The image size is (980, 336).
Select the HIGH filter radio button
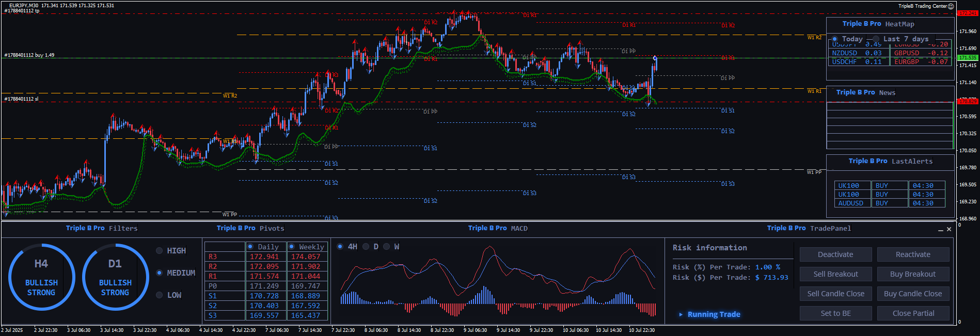click(160, 251)
